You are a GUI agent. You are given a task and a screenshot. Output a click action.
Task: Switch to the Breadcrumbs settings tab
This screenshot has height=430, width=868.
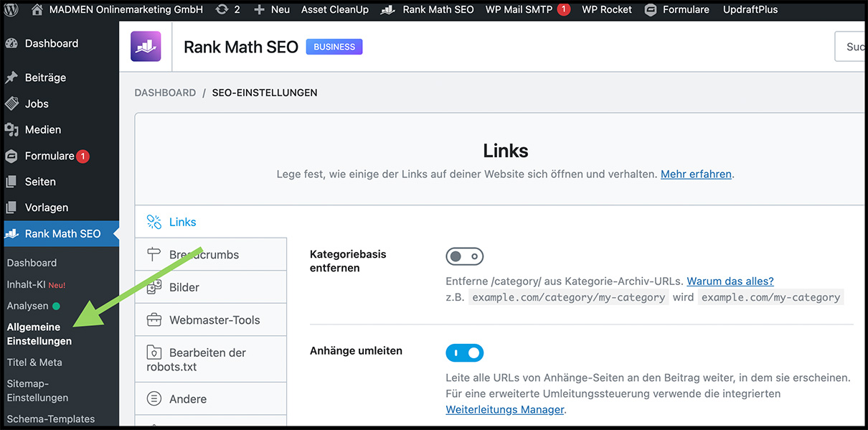coord(211,255)
